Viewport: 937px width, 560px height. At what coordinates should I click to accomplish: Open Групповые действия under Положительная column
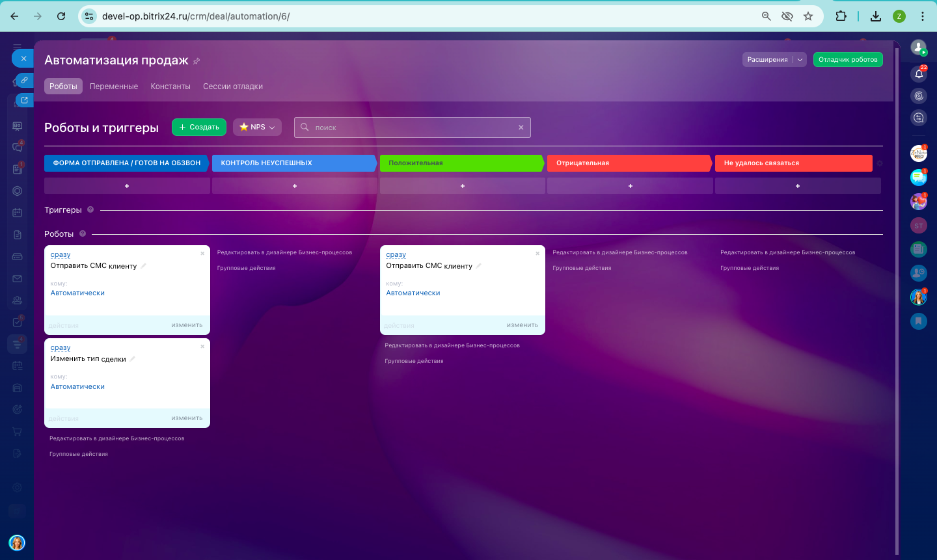coord(414,361)
